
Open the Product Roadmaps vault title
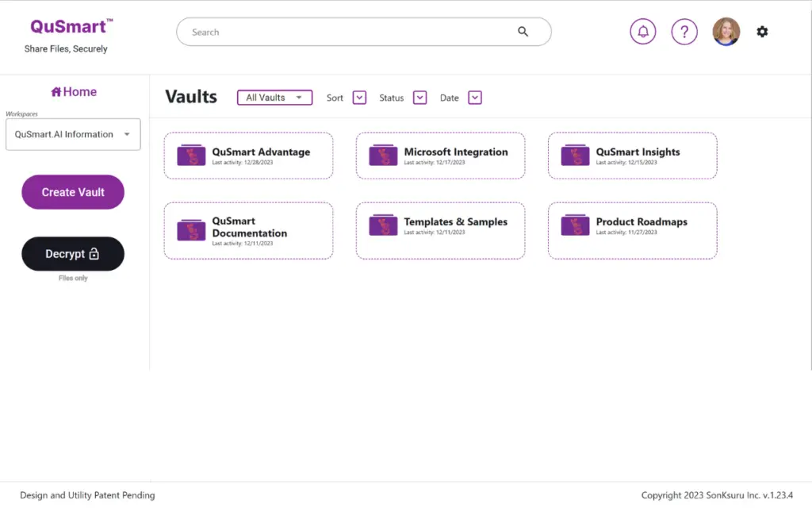click(642, 222)
